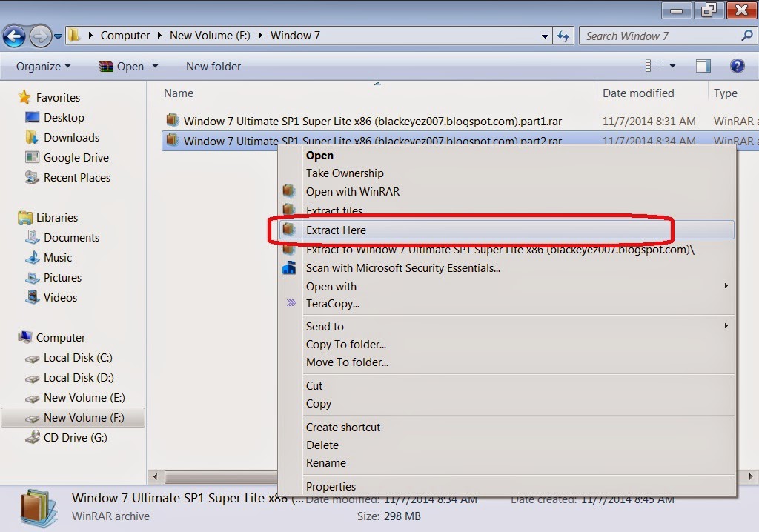Toggle the preview pane icon
759x532 pixels.
(703, 66)
